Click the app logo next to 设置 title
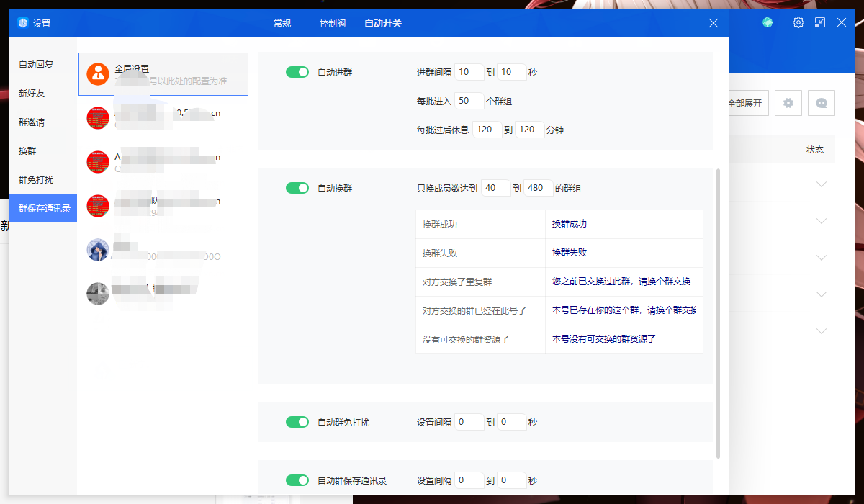864x504 pixels. [x=23, y=23]
